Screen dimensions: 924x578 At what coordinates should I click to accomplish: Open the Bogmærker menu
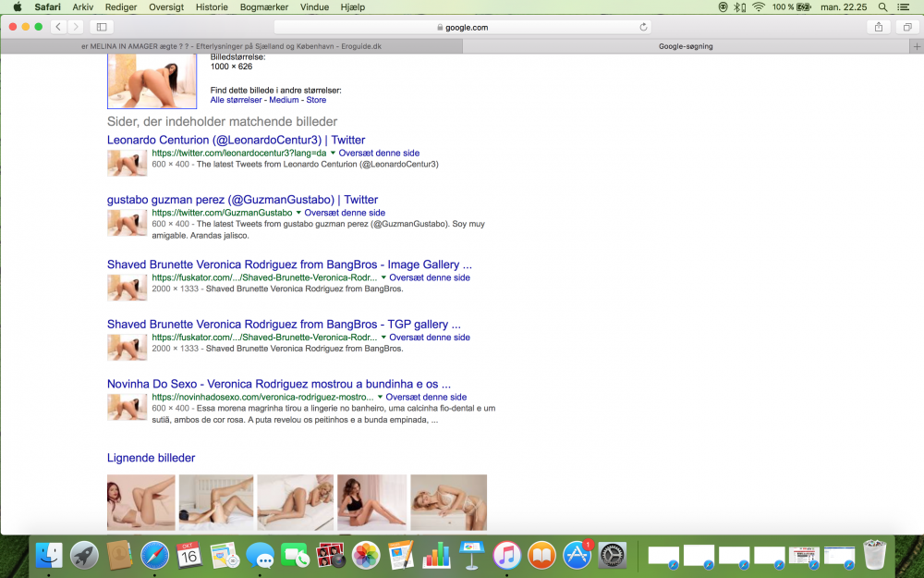(264, 7)
